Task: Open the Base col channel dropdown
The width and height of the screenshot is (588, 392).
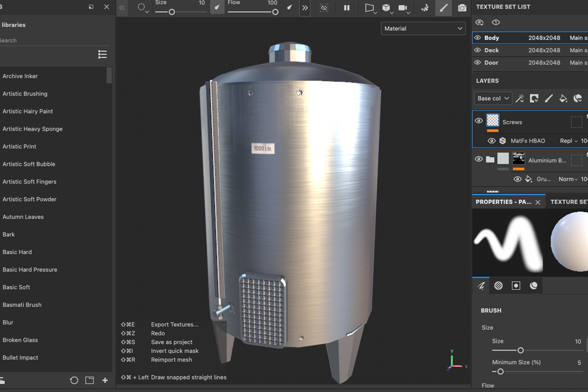Action: point(493,98)
